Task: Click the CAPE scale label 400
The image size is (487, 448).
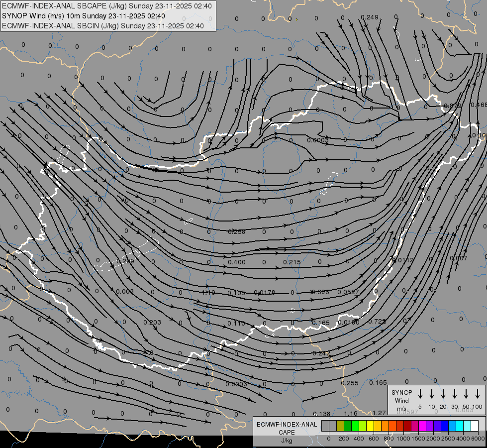Action: click(x=359, y=439)
